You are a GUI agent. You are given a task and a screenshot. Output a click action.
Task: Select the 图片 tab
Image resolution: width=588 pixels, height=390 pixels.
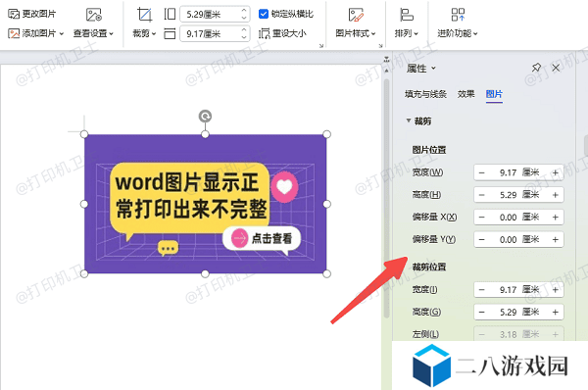[x=494, y=94]
